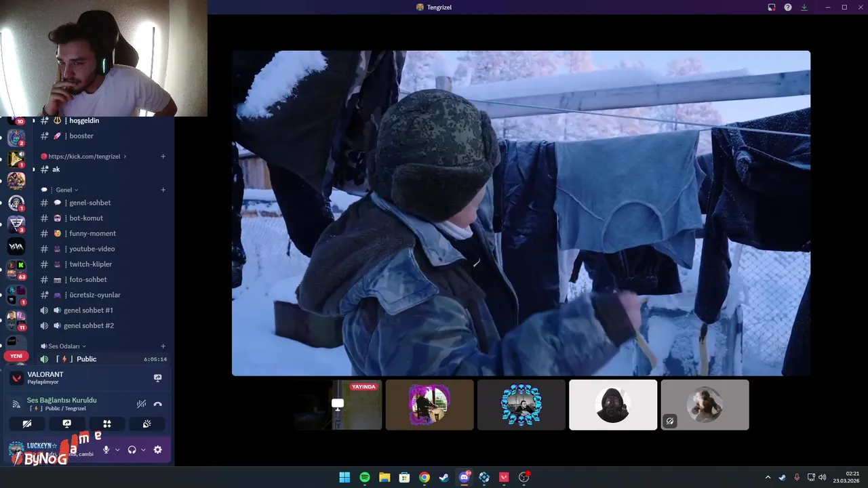Open the system tray volume icon

pyautogui.click(x=822, y=477)
